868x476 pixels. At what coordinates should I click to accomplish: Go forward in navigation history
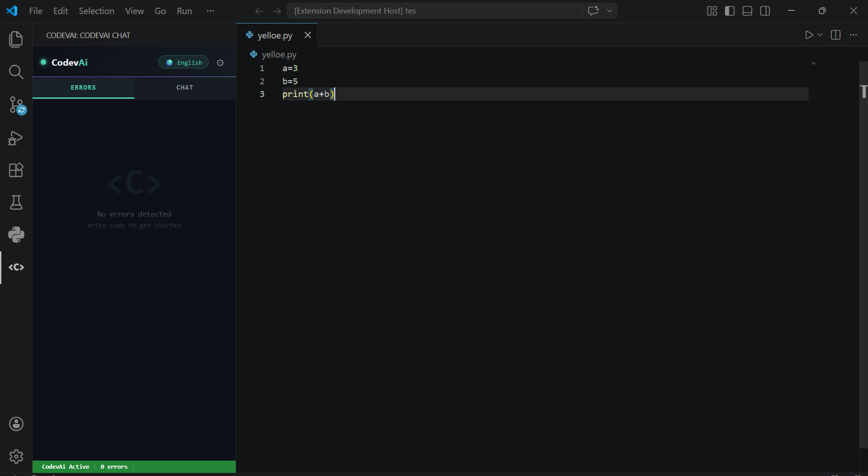277,11
